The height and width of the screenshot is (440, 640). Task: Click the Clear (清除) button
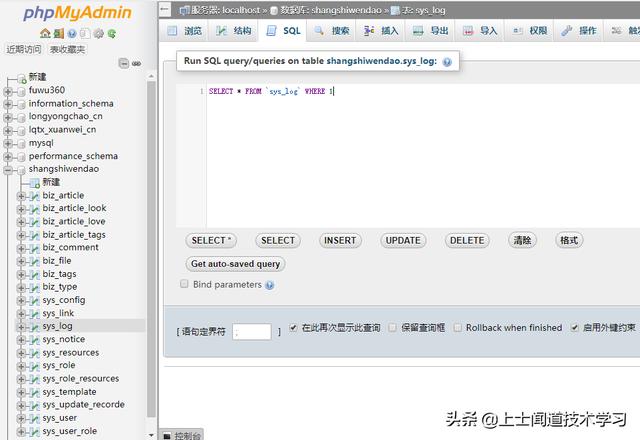coord(522,240)
